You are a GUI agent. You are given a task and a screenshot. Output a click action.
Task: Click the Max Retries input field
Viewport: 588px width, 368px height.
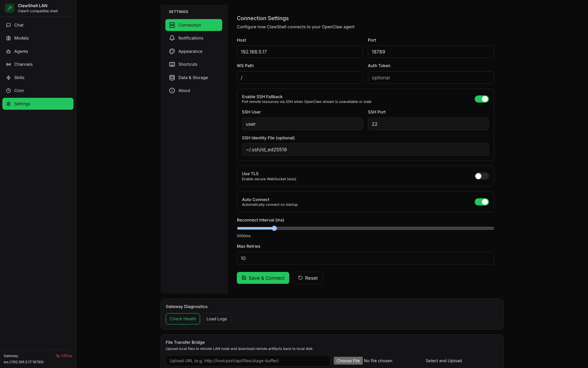pos(365,258)
